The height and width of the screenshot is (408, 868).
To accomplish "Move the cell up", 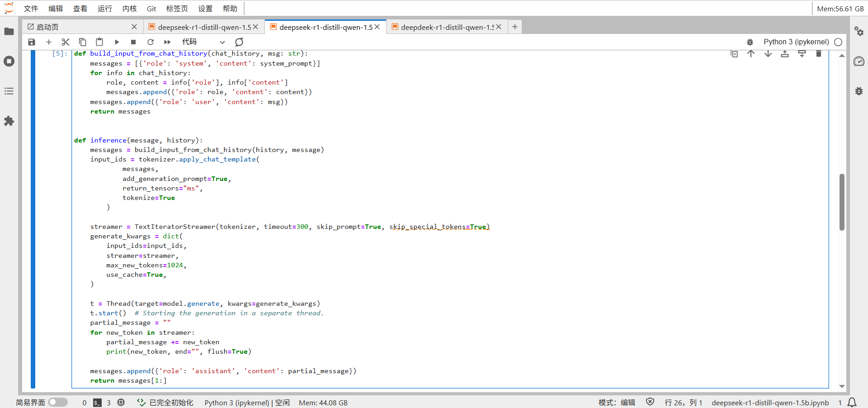I will [751, 54].
